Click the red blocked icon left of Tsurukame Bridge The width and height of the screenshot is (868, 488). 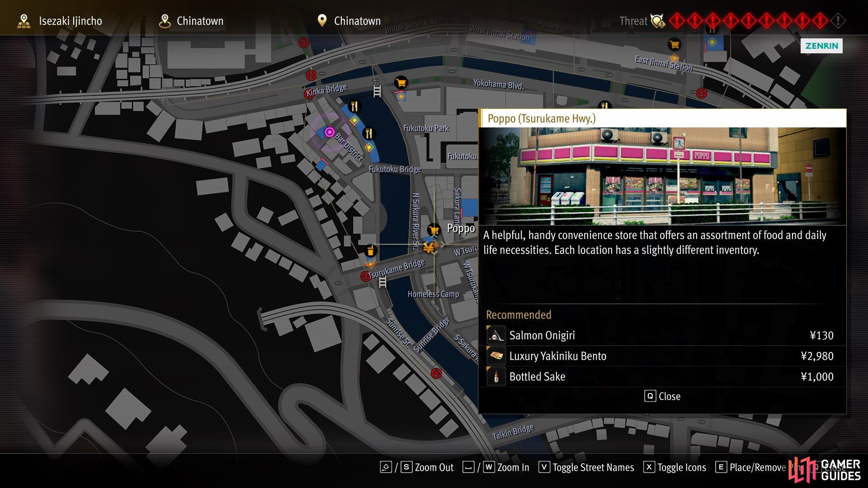point(366,276)
